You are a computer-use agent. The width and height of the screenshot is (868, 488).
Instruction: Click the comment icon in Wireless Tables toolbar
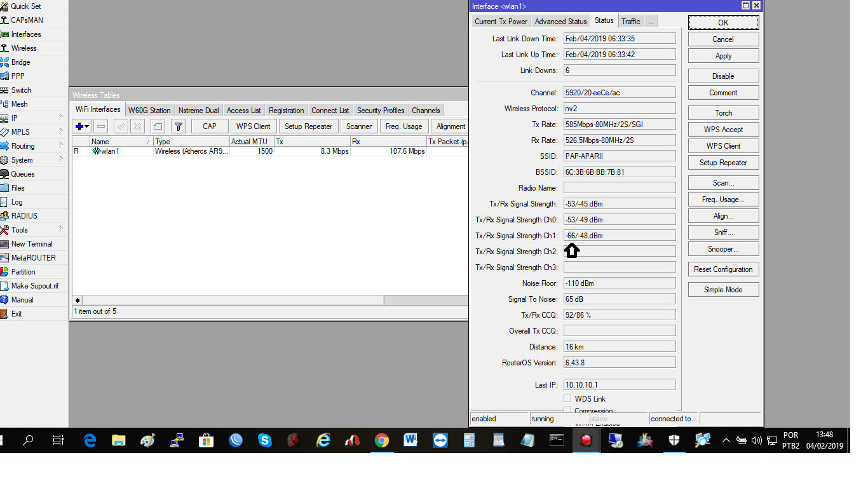coord(158,126)
